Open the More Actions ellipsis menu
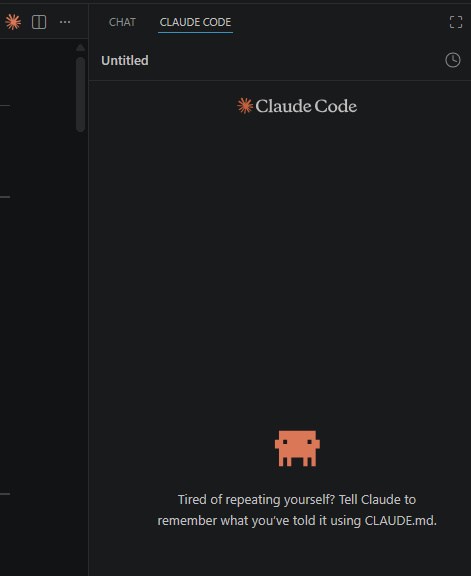471x576 pixels. coord(65,22)
